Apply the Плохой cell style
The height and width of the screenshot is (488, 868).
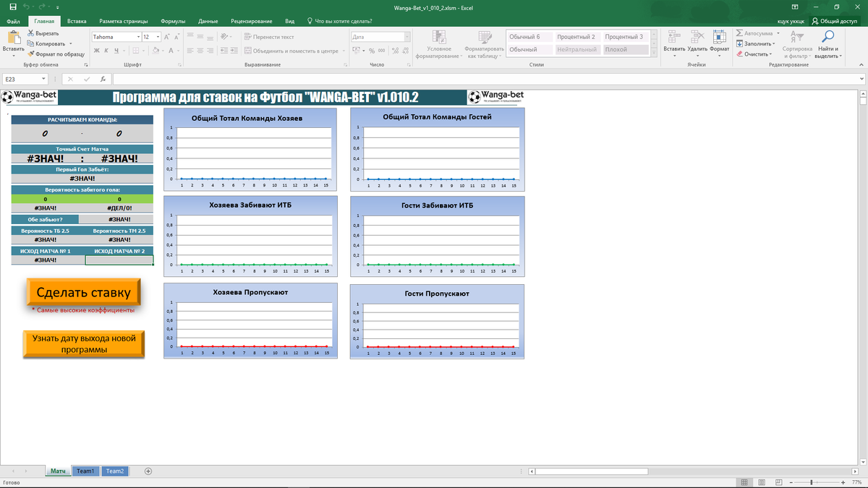point(625,49)
